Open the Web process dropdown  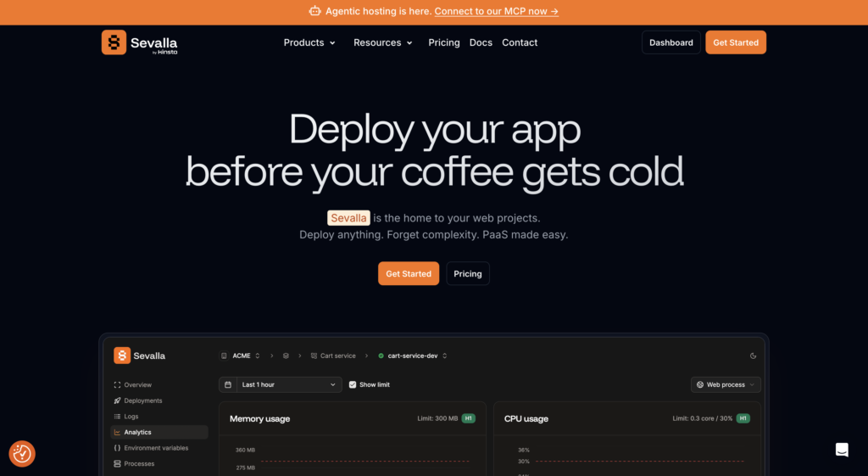point(726,384)
